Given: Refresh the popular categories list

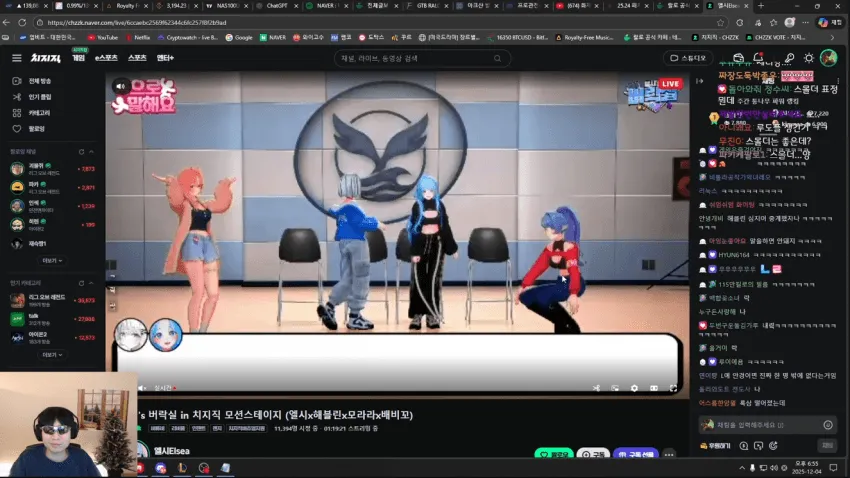Looking at the screenshot, I should 81,283.
